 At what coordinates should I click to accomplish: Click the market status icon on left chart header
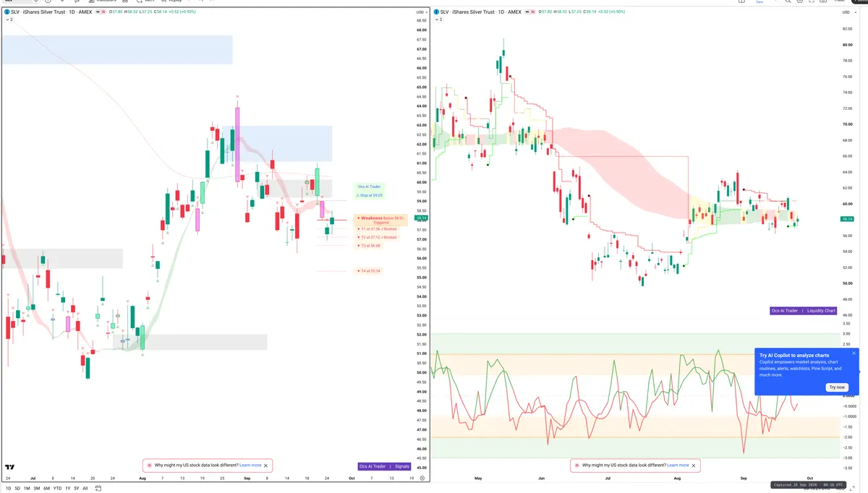tap(99, 12)
